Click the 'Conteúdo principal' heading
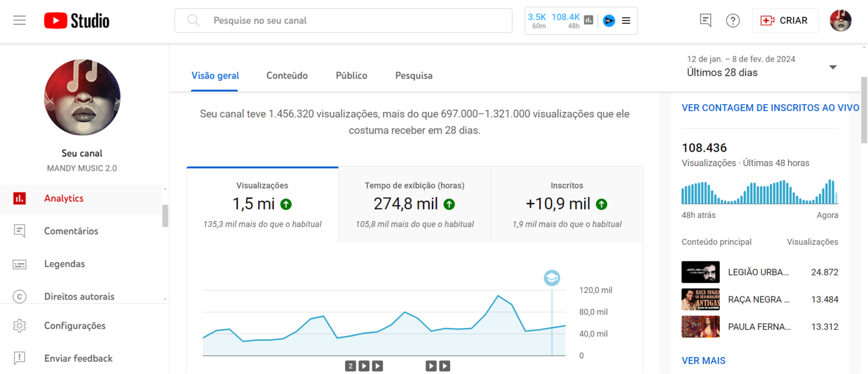Viewport: 868px width, 374px height. [717, 242]
